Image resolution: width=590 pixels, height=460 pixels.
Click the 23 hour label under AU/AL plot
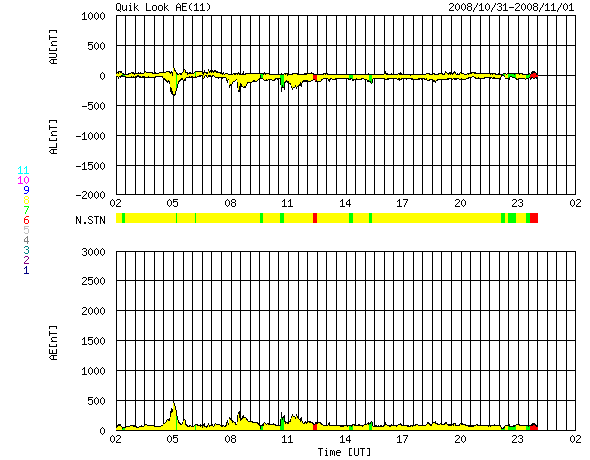coord(517,203)
